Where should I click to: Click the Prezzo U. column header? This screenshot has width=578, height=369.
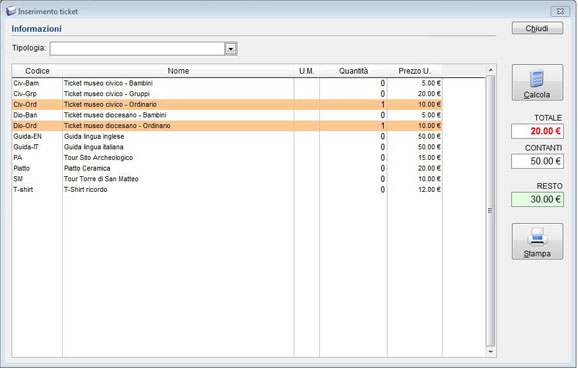[414, 71]
